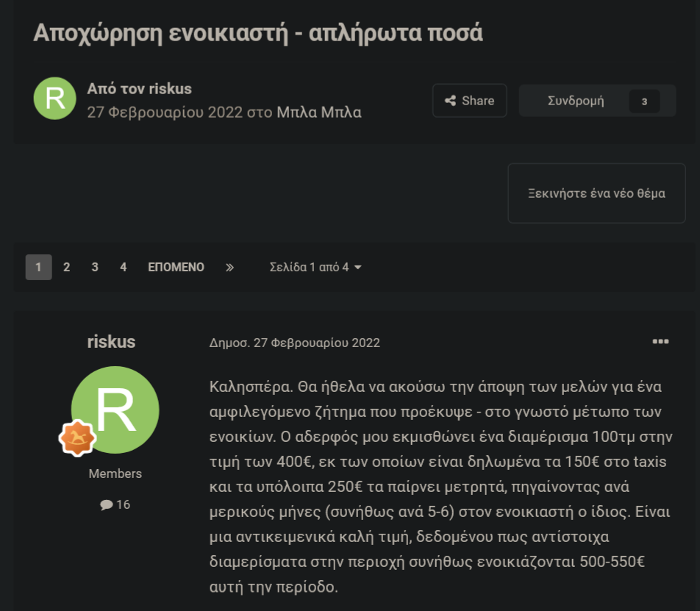The image size is (700, 611).
Task: Go to page 3 of the thread
Action: [x=95, y=267]
